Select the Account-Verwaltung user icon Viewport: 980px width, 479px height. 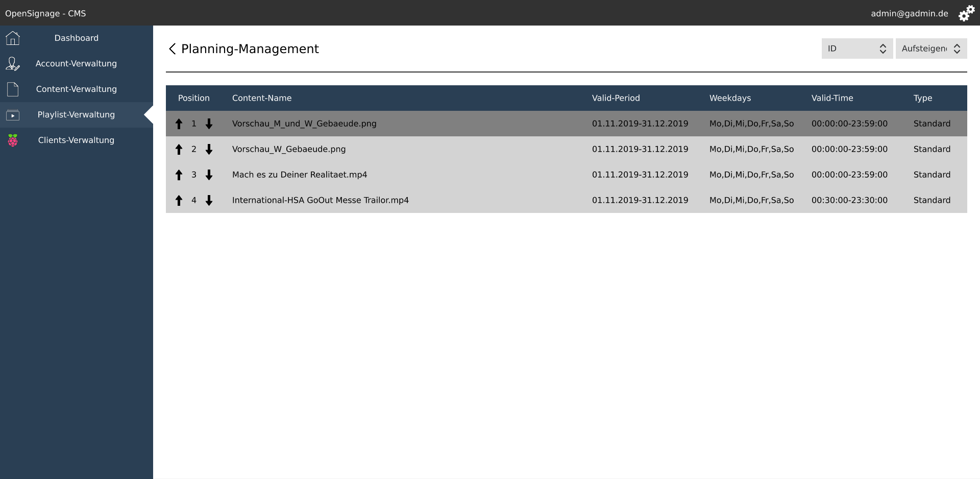(12, 63)
